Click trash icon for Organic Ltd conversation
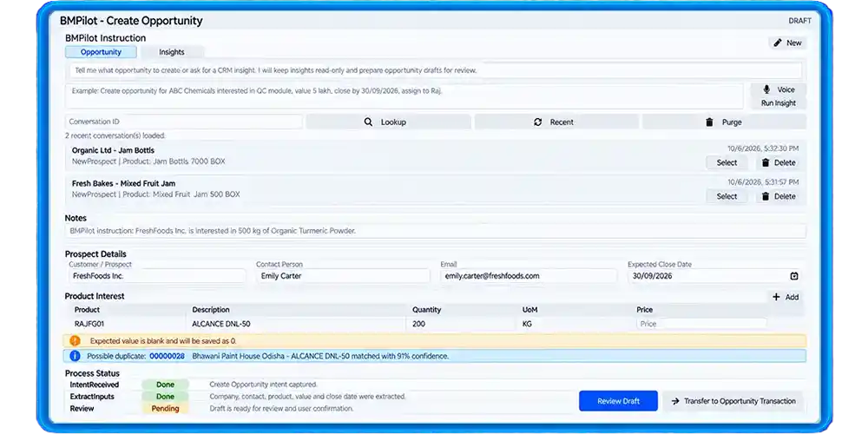Viewport: 868px width, 434px height. [x=766, y=162]
